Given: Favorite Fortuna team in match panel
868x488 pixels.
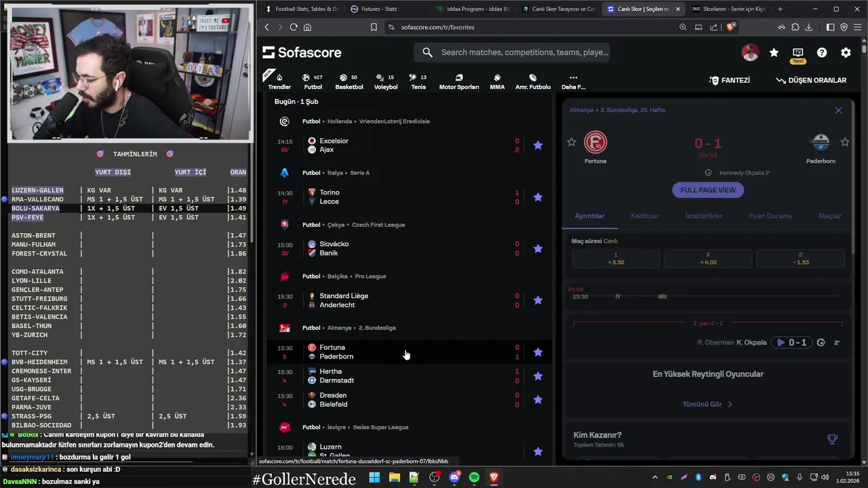Looking at the screenshot, I should tap(571, 142).
